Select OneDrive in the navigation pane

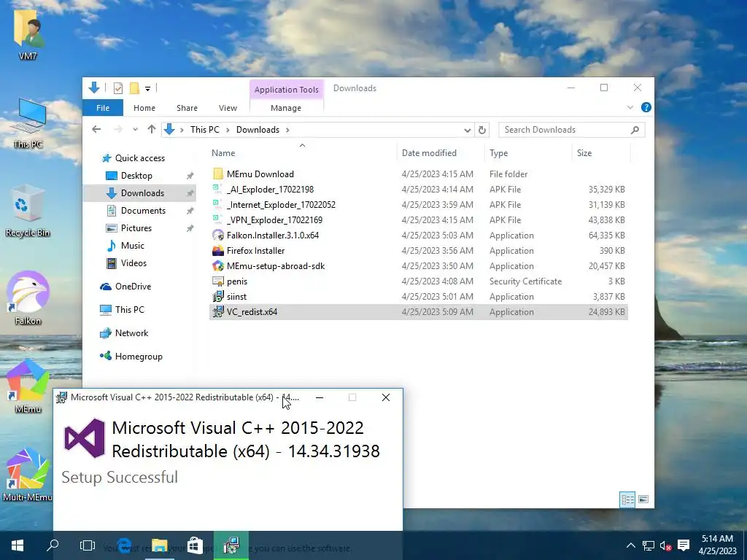click(x=125, y=286)
